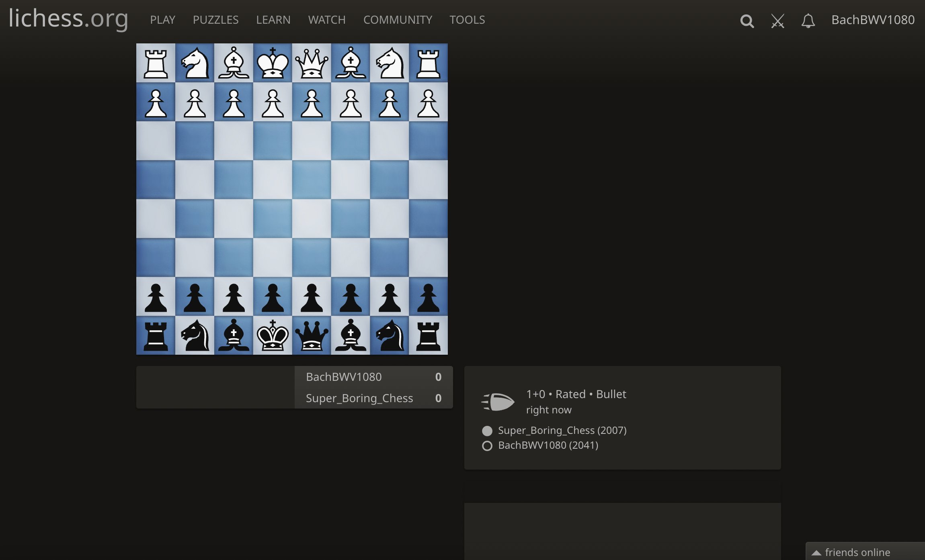The width and height of the screenshot is (925, 560).
Task: Open the challenges crossed-swords icon
Action: coord(777,21)
